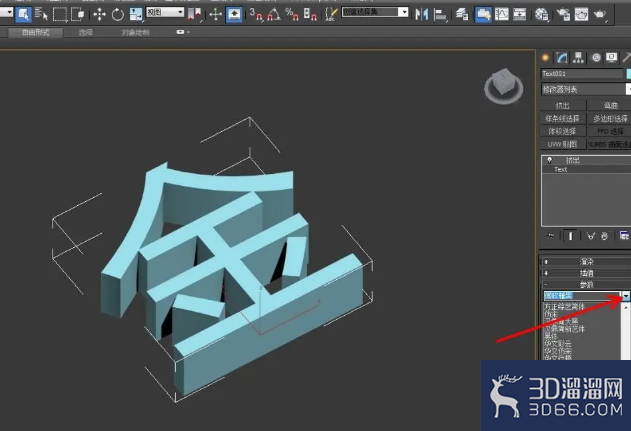Click the Mirror tool icon
The image size is (631, 431).
(x=421, y=15)
